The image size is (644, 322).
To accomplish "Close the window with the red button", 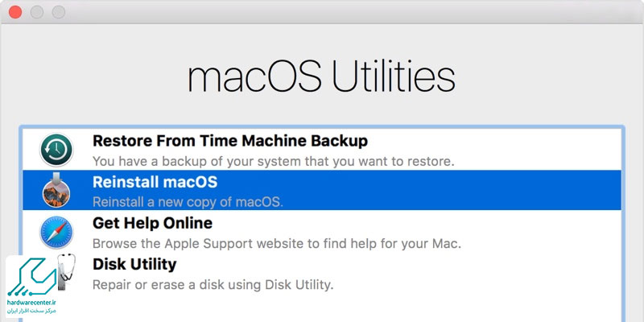I will (x=15, y=12).
